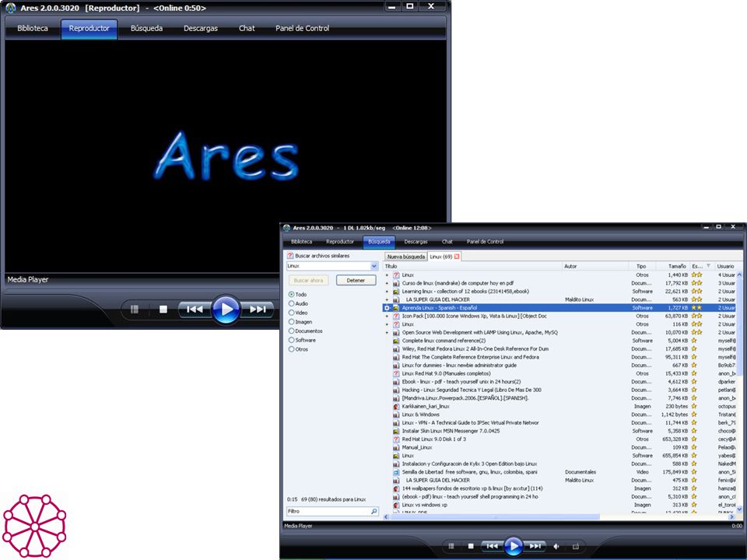Open Búsqueda tab in Reproductor window
This screenshot has width=747, height=560.
pyautogui.click(x=147, y=28)
